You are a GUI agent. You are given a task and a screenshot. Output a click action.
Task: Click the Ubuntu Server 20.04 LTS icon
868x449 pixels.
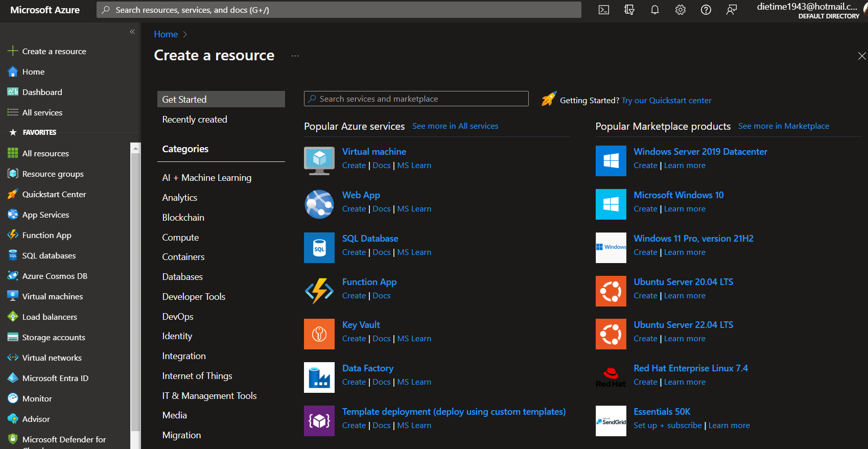(x=611, y=291)
